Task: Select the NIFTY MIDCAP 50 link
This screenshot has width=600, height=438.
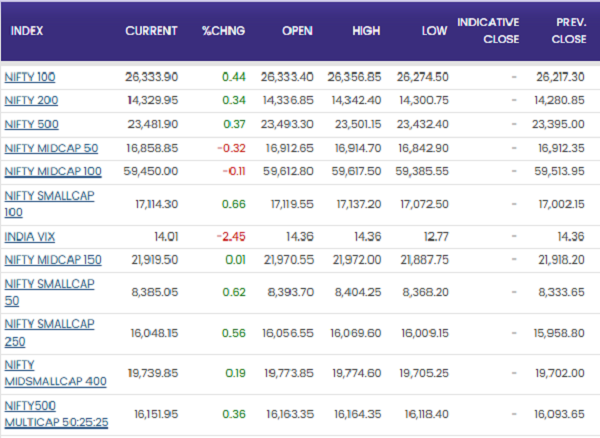Action: click(x=52, y=148)
